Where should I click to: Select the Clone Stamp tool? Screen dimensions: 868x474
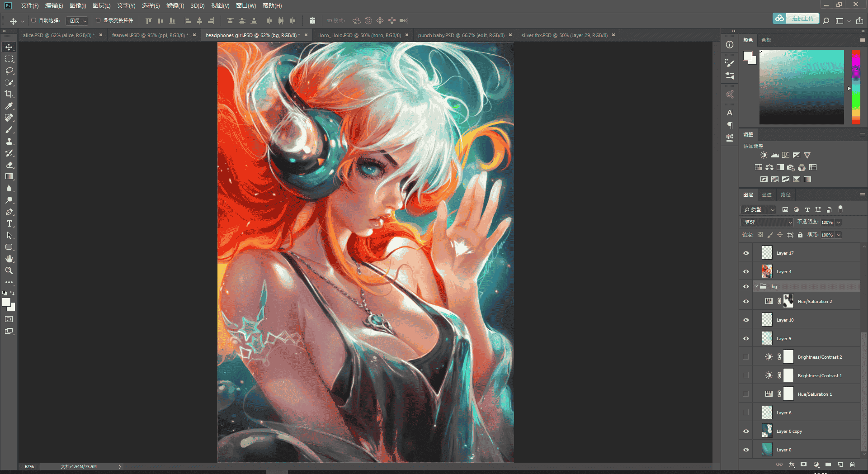(x=9, y=141)
